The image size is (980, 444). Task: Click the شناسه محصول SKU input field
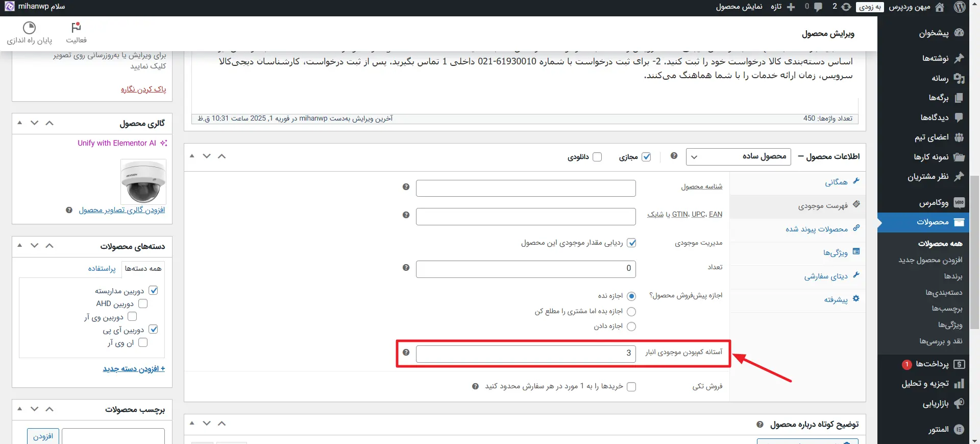(526, 188)
